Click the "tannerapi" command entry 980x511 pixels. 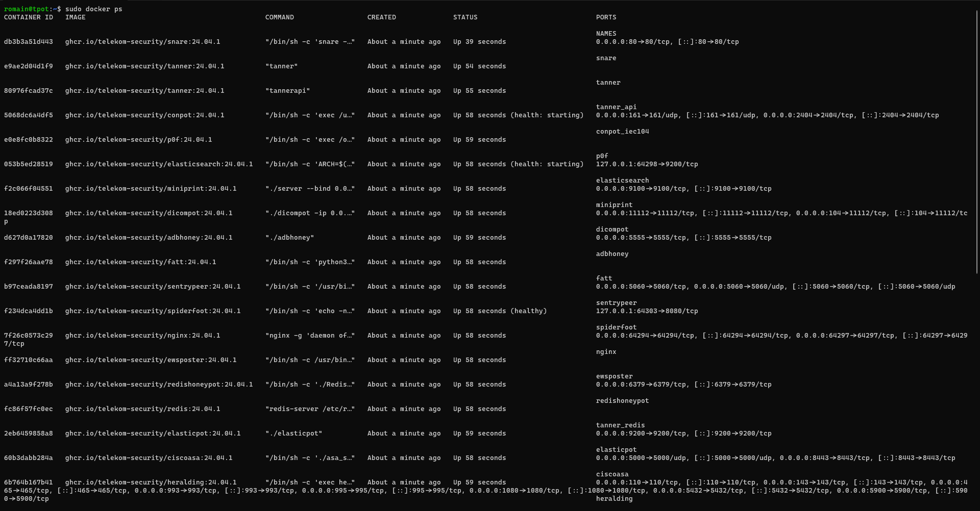287,91
